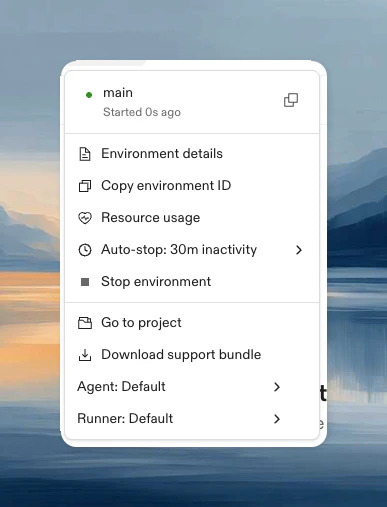The width and height of the screenshot is (387, 507).
Task: Select Download support bundle
Action: coord(192,355)
